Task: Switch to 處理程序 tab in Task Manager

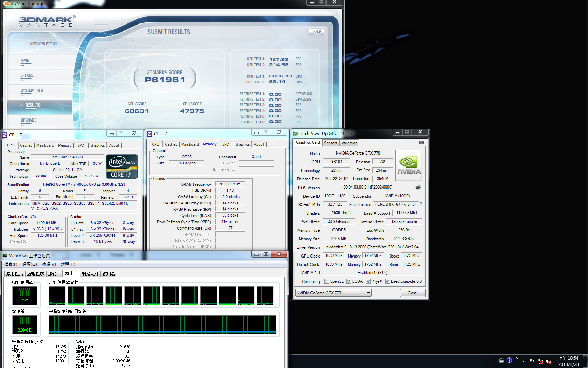Action: [x=35, y=274]
